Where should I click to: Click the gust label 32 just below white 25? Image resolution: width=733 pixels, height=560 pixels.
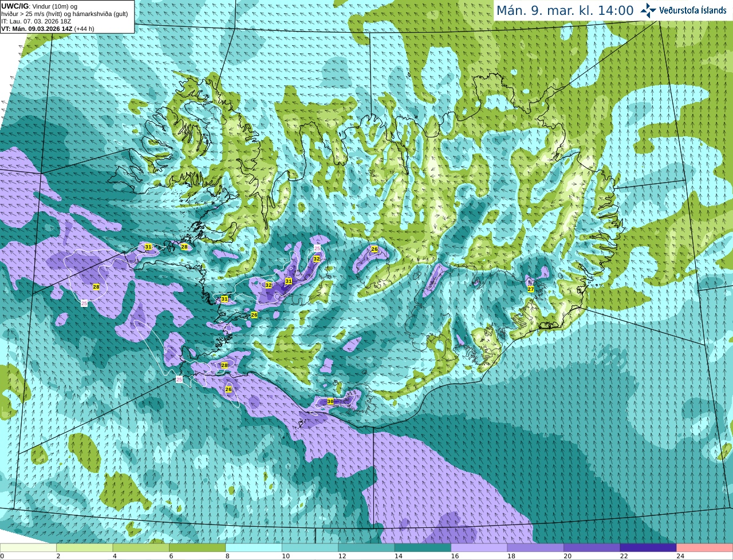(316, 259)
